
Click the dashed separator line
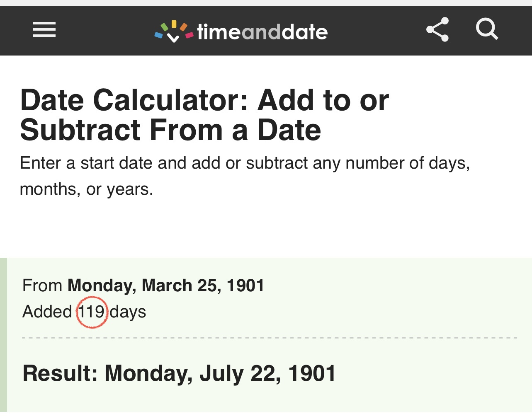coord(270,338)
